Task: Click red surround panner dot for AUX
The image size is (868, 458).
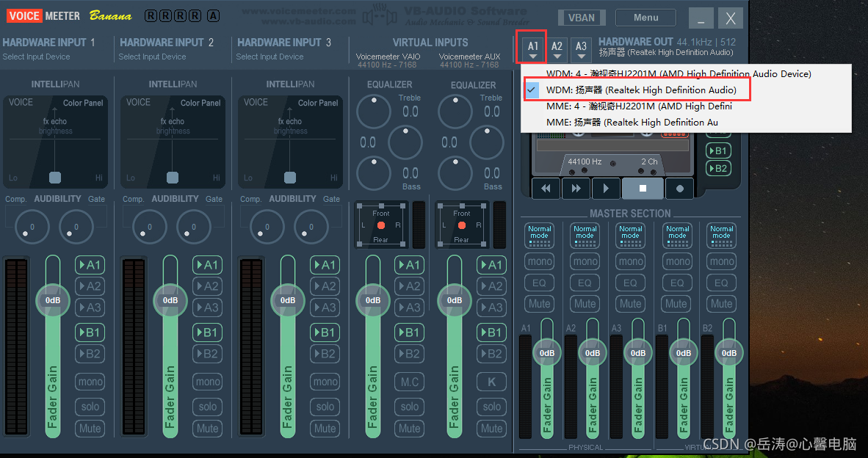Action: coord(462,225)
